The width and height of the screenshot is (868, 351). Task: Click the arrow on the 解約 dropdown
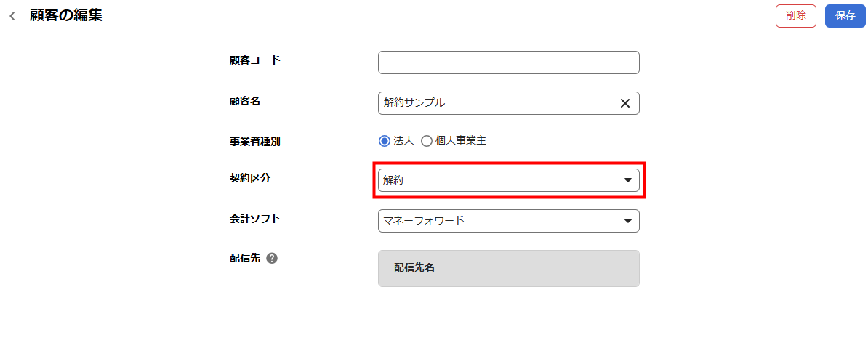[627, 180]
